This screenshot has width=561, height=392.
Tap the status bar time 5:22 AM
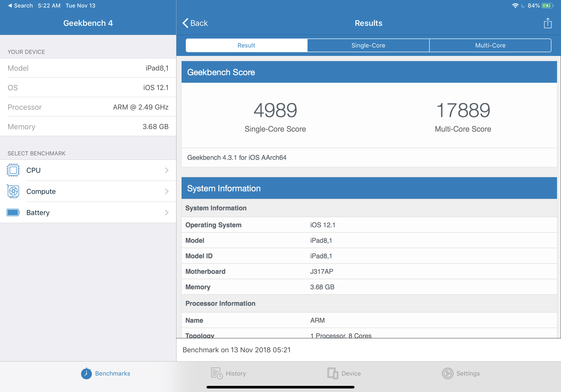click(49, 6)
